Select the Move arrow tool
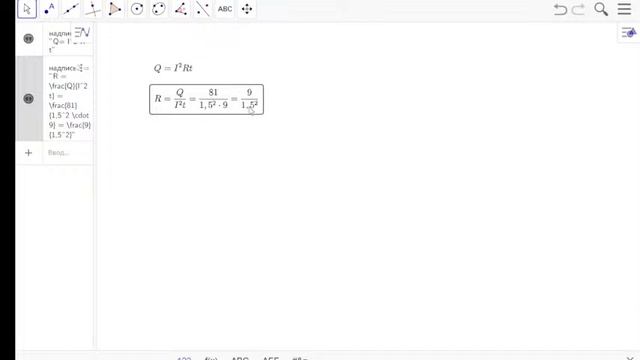The image size is (640, 360). tap(27, 9)
